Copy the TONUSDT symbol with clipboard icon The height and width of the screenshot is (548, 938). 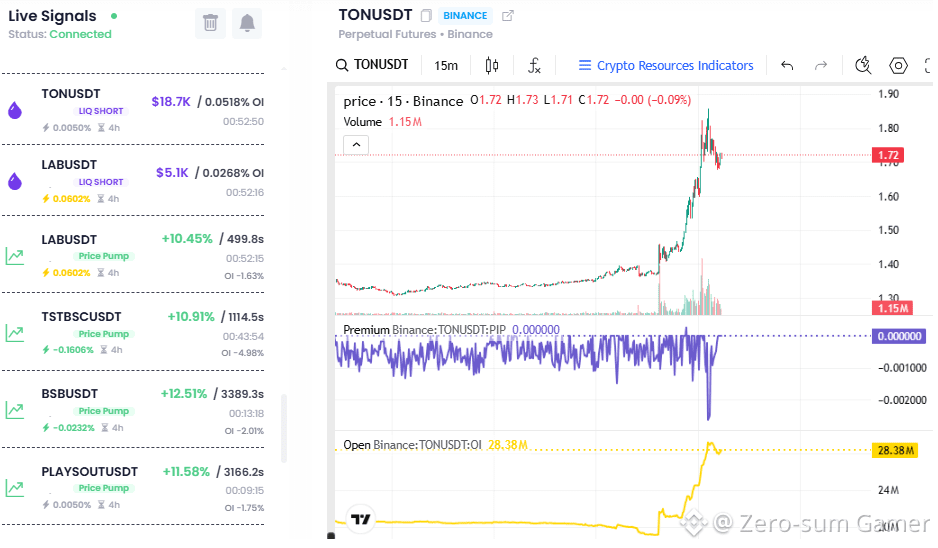coord(426,16)
